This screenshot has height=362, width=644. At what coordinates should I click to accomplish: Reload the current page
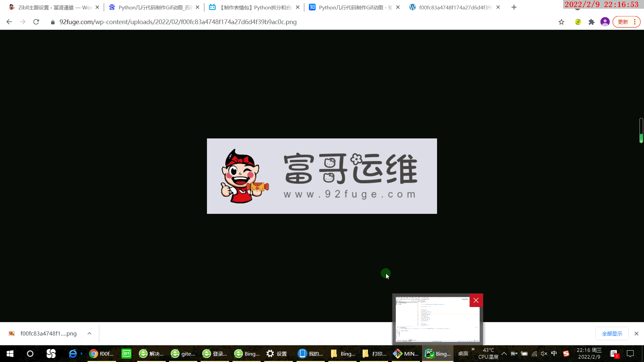[36, 22]
